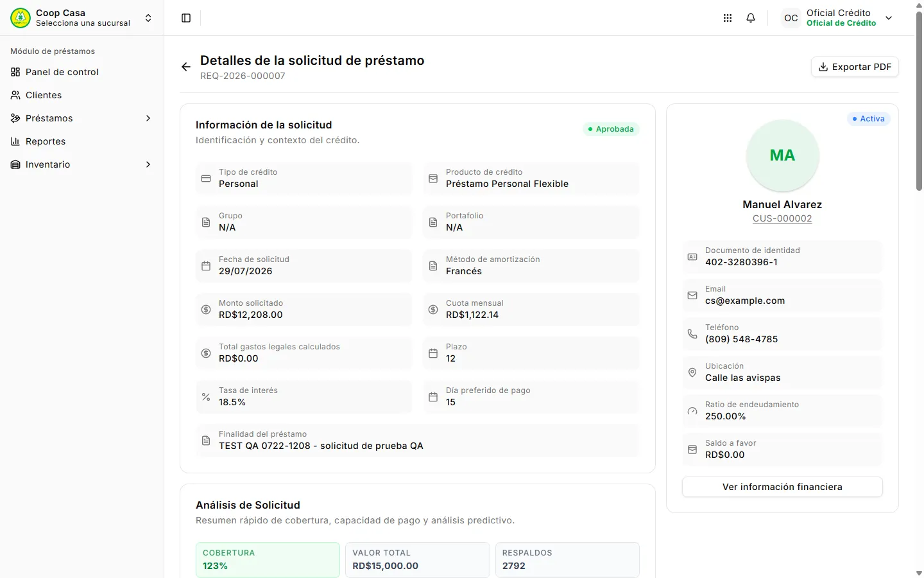Go back with the left arrow
Viewport: 924px width, 578px height.
[186, 67]
